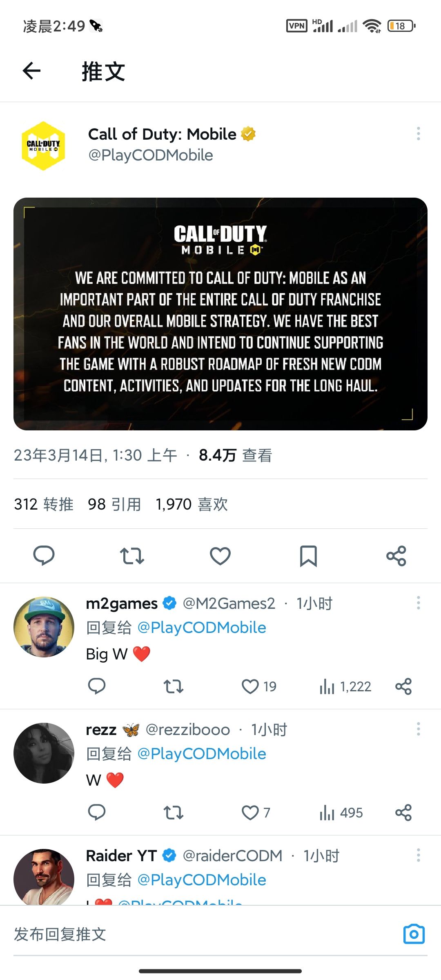
Task: Open the Call of Duty statement image
Action: click(220, 314)
